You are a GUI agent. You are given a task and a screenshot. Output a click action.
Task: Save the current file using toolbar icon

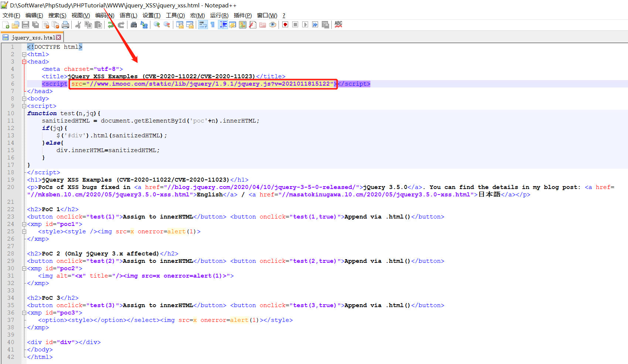point(25,25)
